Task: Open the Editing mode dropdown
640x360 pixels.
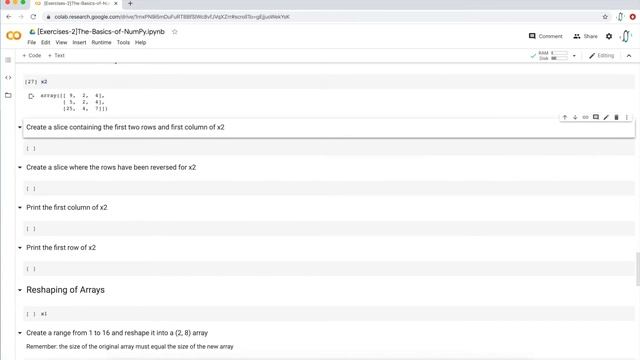Action: pos(601,56)
